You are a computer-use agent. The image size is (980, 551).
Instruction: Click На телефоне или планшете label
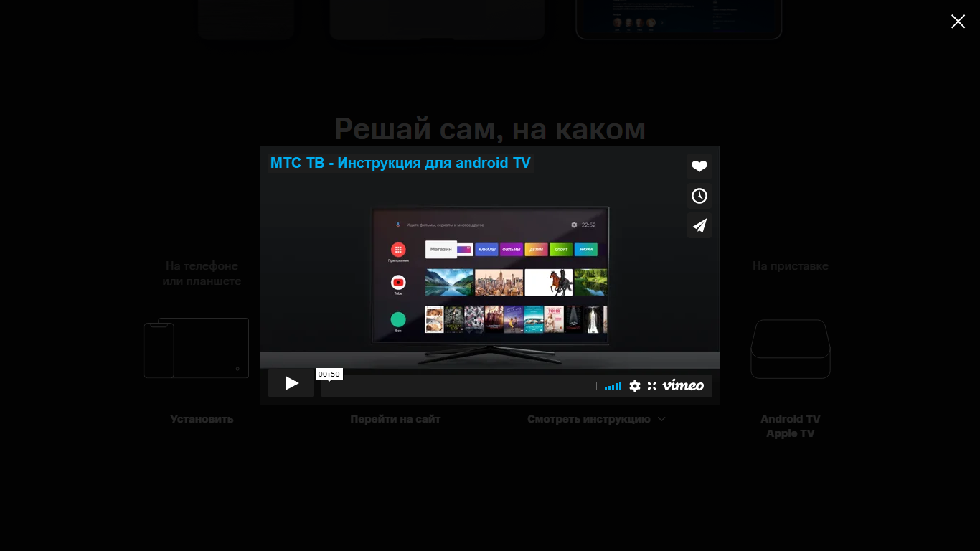point(202,273)
